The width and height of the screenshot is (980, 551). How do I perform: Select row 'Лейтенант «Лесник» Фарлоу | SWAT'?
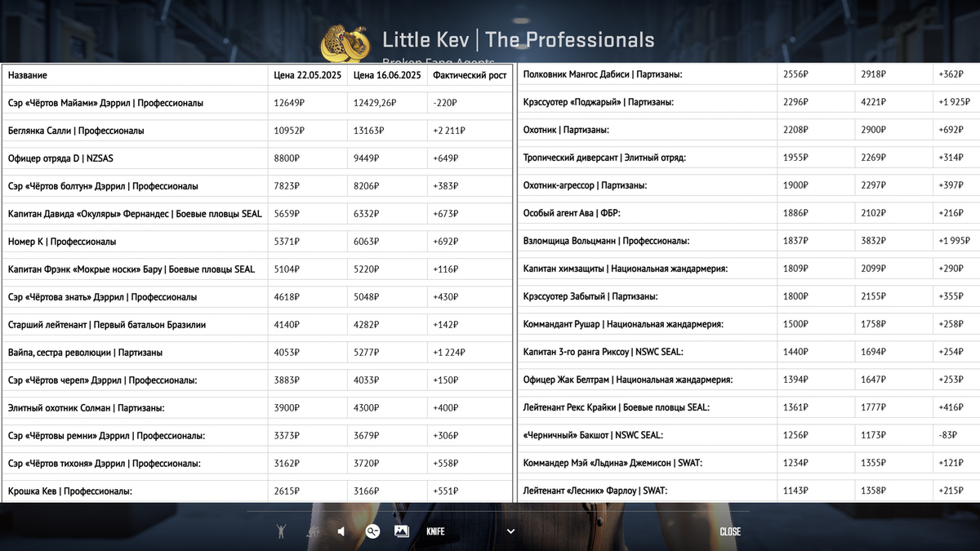(749, 491)
